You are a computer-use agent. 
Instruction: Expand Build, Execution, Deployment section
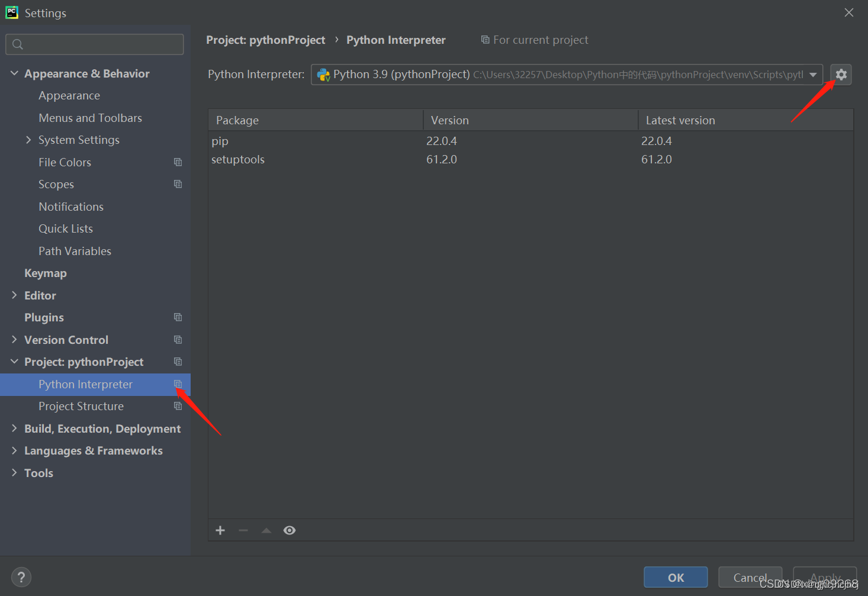(14, 429)
